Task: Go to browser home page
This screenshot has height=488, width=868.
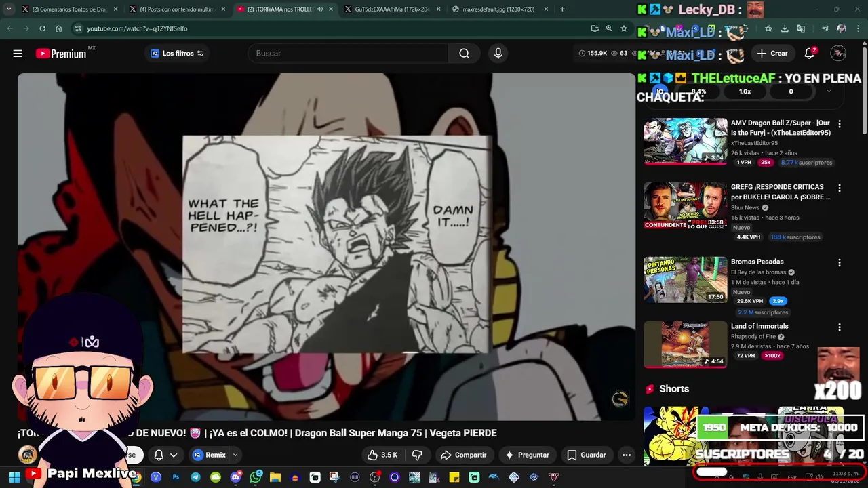Action: [58, 28]
